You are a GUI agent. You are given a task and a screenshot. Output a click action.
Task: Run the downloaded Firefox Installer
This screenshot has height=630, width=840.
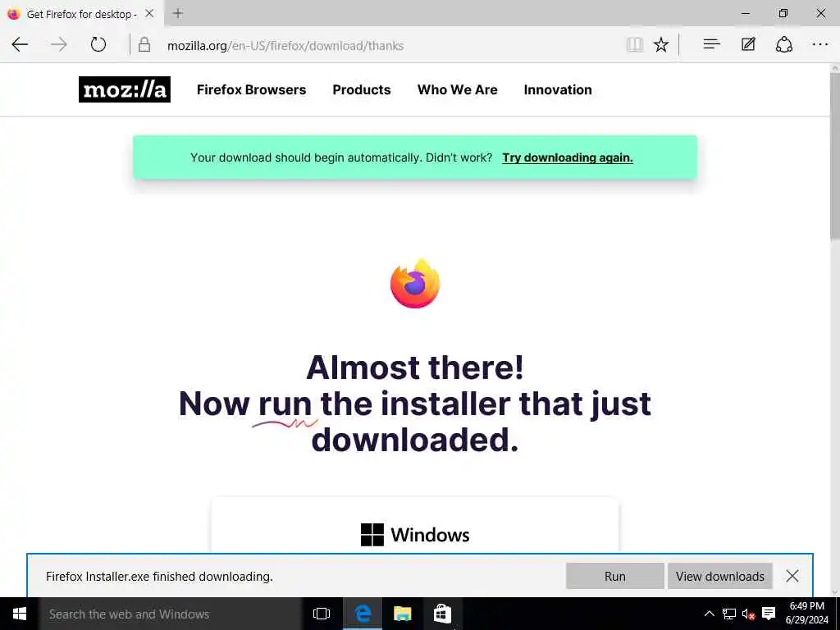tap(615, 576)
